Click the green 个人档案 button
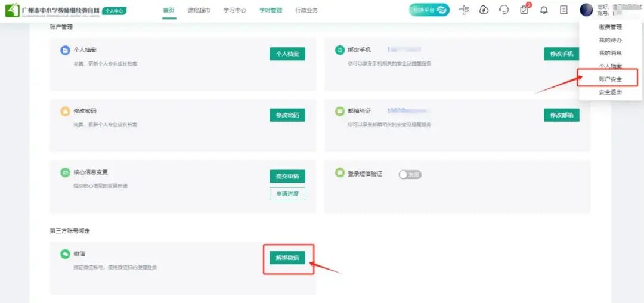 (287, 54)
